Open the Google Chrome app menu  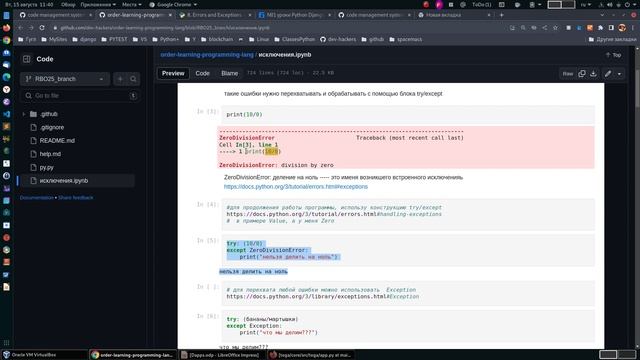click(x=173, y=4)
